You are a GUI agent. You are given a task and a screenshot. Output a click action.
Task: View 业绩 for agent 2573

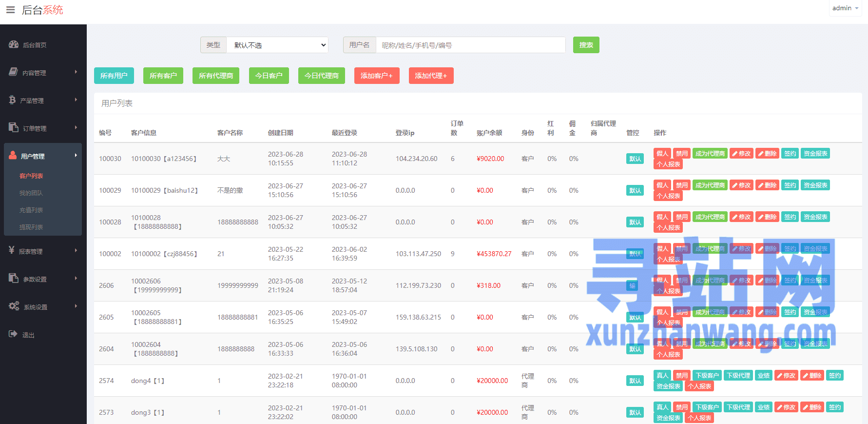pyautogui.click(x=764, y=407)
